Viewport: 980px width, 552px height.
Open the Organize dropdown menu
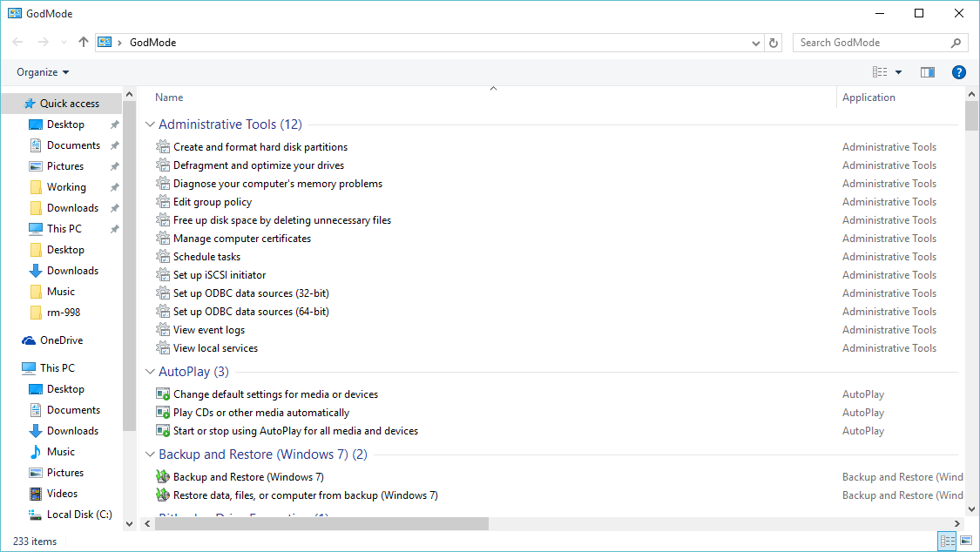pyautogui.click(x=43, y=72)
